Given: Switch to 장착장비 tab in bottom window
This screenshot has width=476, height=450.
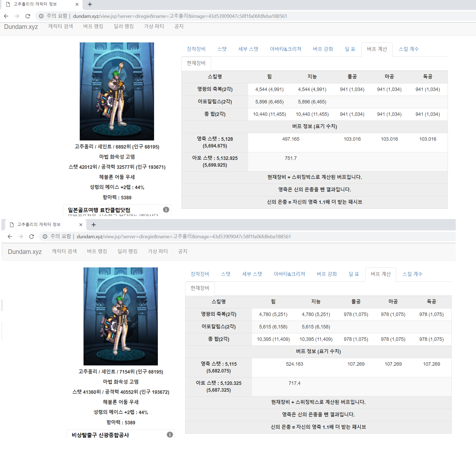Looking at the screenshot, I should click(200, 274).
